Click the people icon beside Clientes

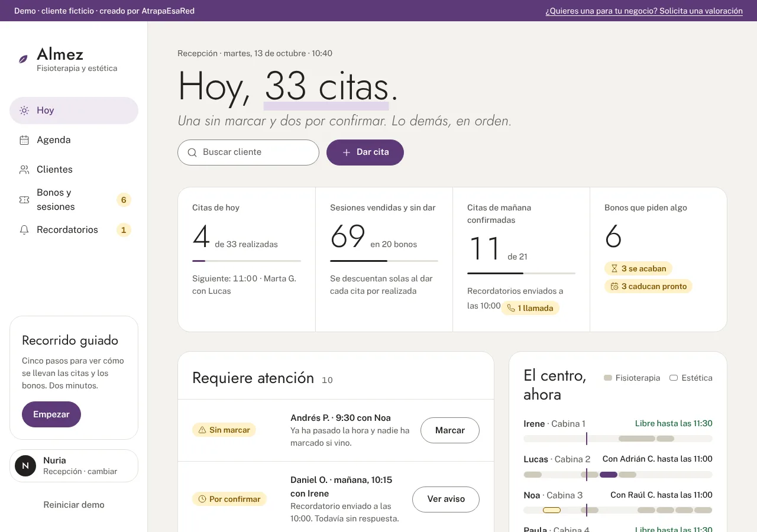tap(24, 170)
